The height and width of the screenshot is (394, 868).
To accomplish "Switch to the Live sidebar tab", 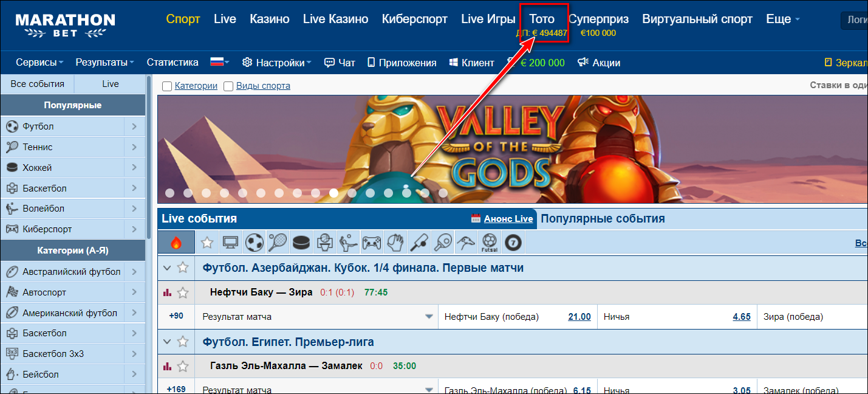I will coord(111,84).
